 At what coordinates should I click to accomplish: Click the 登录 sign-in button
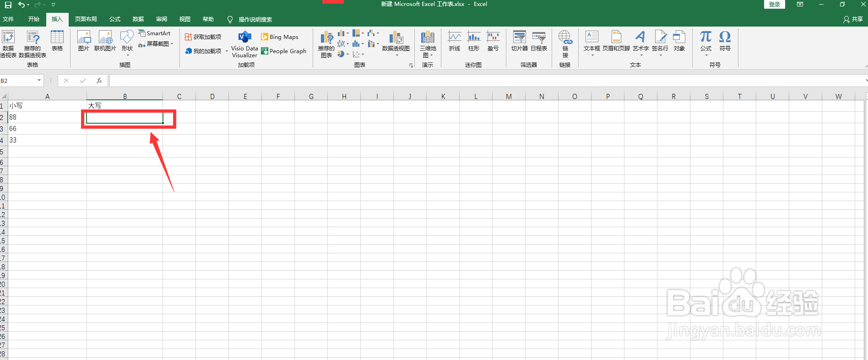pos(775,4)
